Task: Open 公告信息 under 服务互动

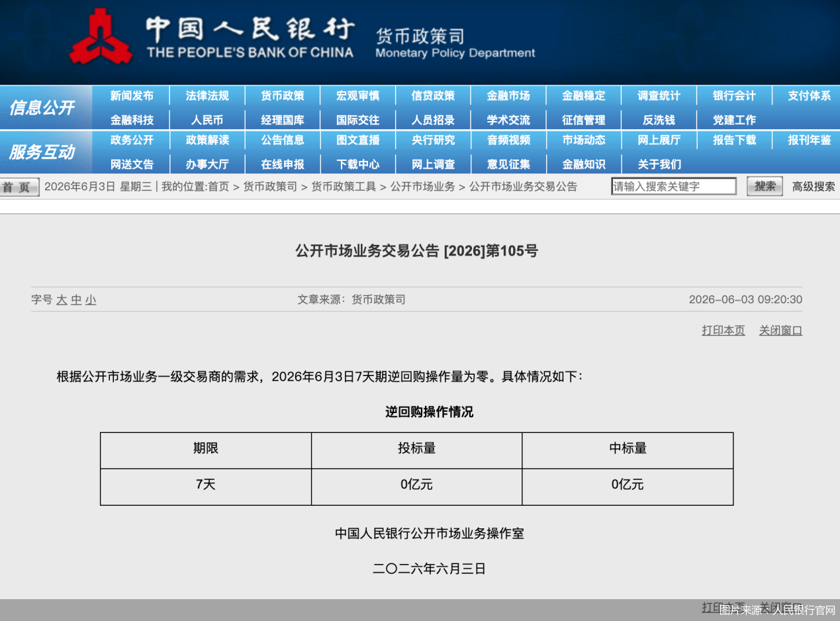Action: coord(283,140)
